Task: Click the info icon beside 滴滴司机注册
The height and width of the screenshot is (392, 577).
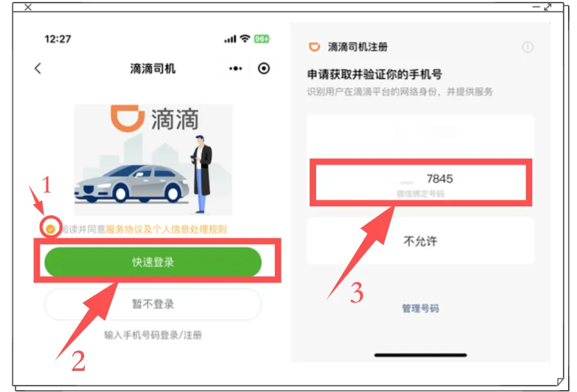Action: [x=528, y=47]
